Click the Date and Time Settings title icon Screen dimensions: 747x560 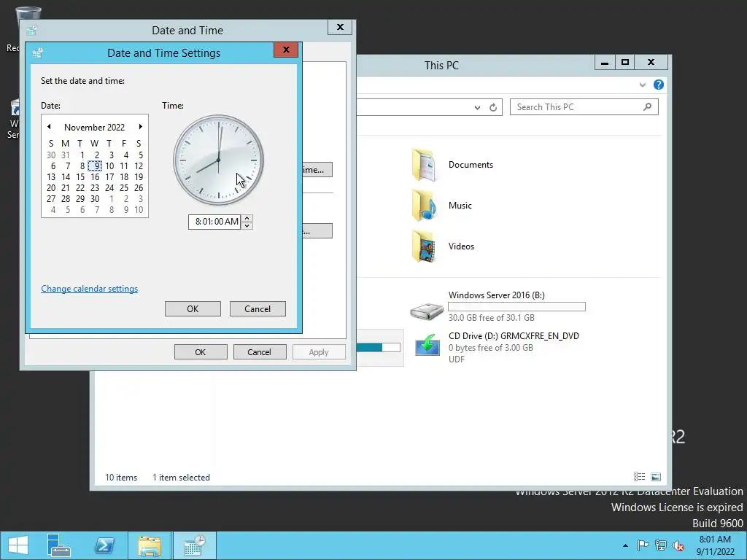coord(38,52)
